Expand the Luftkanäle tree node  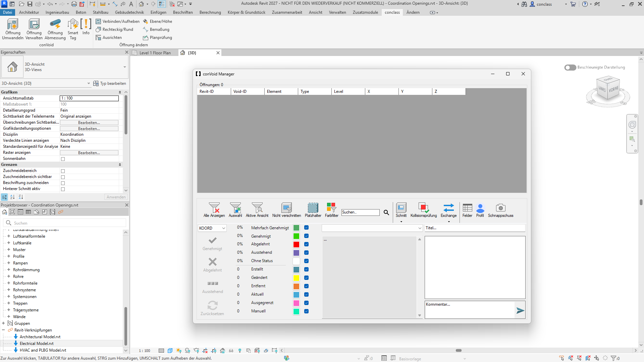tap(9, 243)
